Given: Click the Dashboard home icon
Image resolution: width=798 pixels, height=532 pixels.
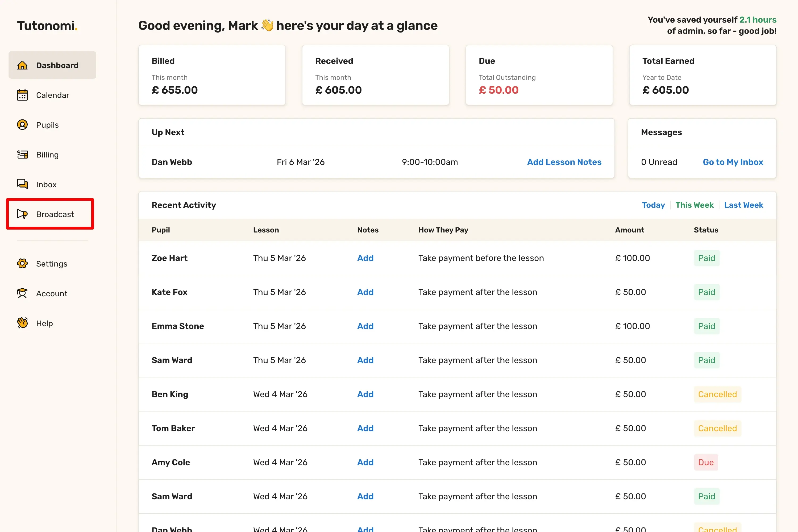Looking at the screenshot, I should pyautogui.click(x=22, y=65).
